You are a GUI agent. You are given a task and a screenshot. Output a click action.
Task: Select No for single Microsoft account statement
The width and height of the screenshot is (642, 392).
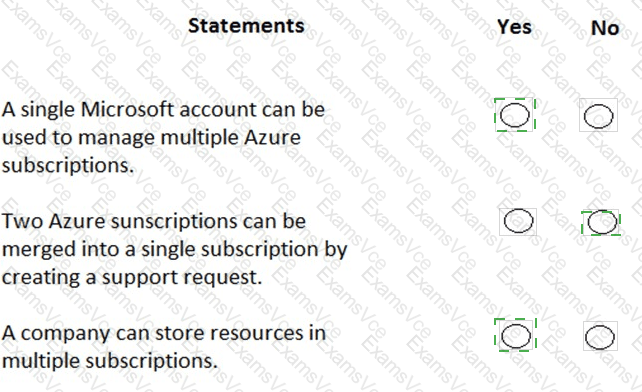tap(598, 116)
